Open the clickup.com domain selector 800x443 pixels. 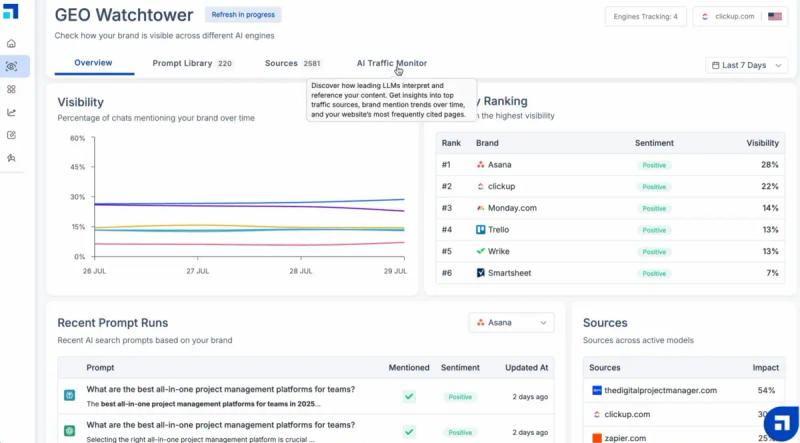(741, 16)
